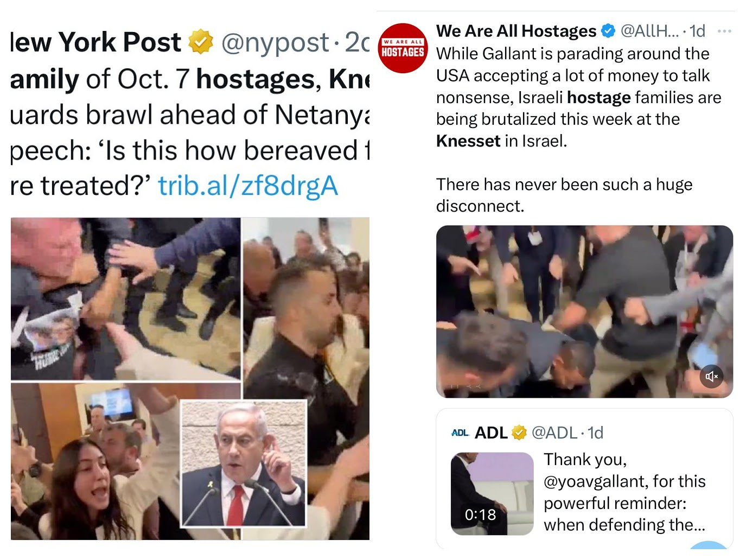Click blue verified badge beside We Are All Hostages
746x560 pixels.
(608, 31)
